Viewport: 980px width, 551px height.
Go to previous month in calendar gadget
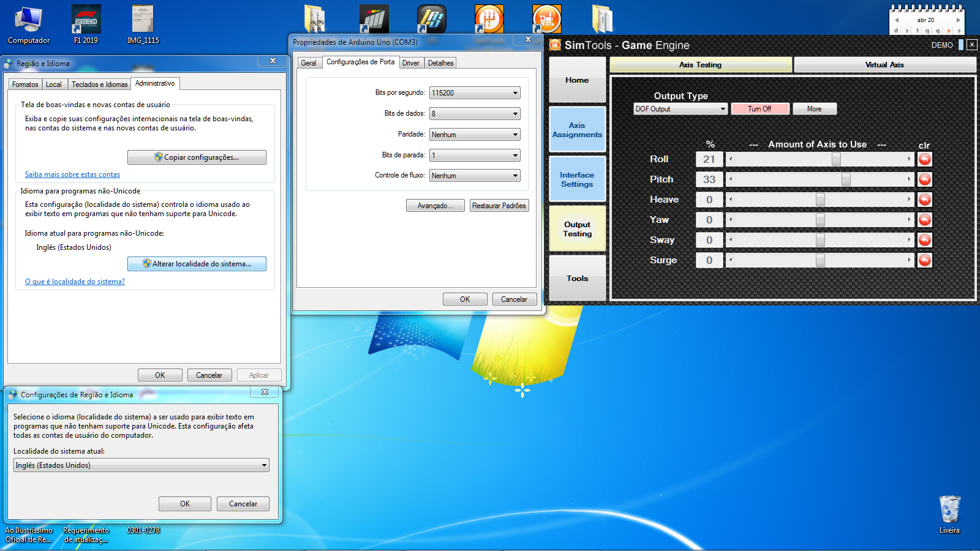pos(897,20)
